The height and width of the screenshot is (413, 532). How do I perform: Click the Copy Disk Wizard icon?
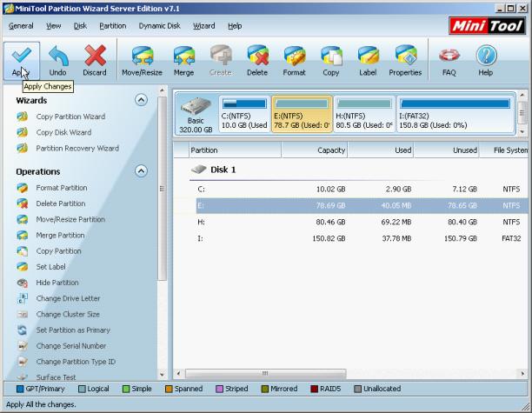[x=23, y=132]
